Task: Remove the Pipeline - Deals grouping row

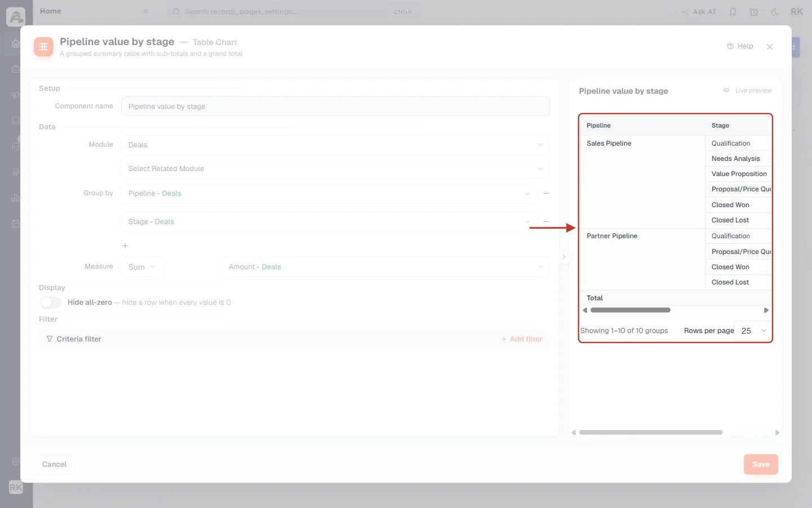Action: click(546, 194)
